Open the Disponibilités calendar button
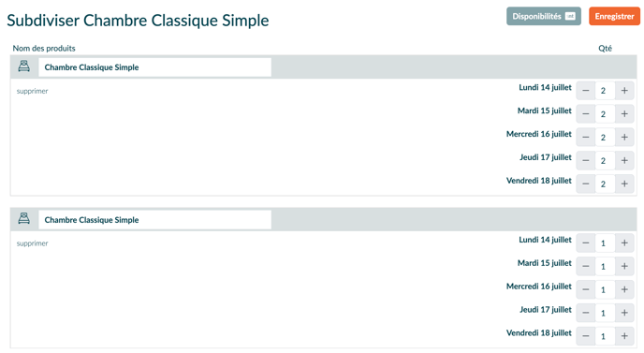 click(543, 17)
